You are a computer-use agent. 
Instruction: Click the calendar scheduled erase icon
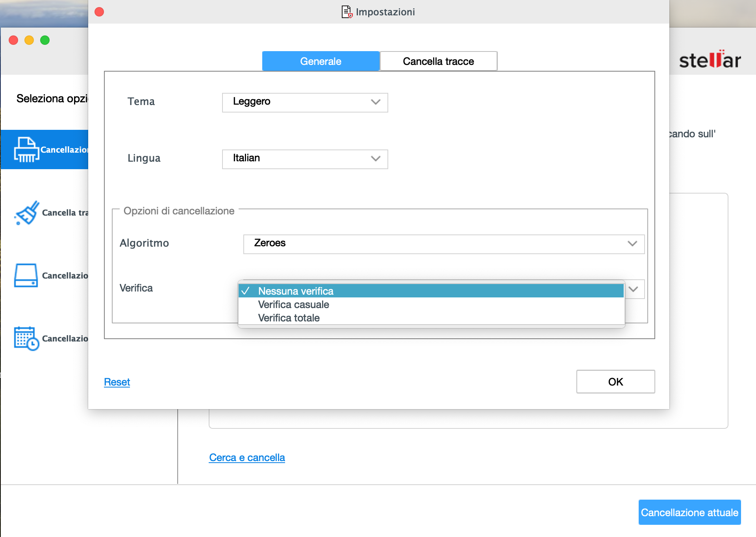click(x=26, y=338)
